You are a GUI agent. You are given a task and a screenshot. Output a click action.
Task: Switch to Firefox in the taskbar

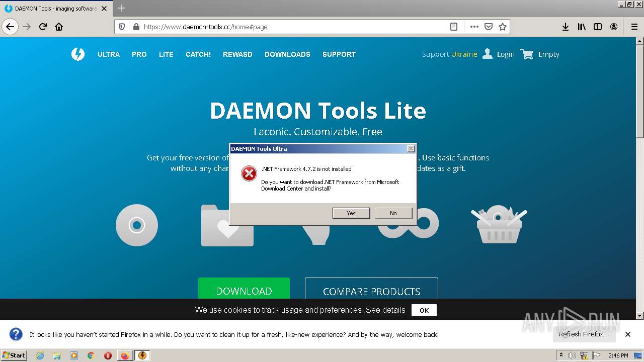pos(125,355)
